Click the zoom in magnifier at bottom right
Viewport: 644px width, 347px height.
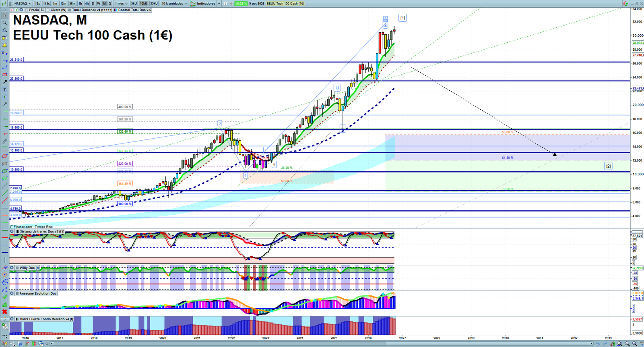click(635, 343)
